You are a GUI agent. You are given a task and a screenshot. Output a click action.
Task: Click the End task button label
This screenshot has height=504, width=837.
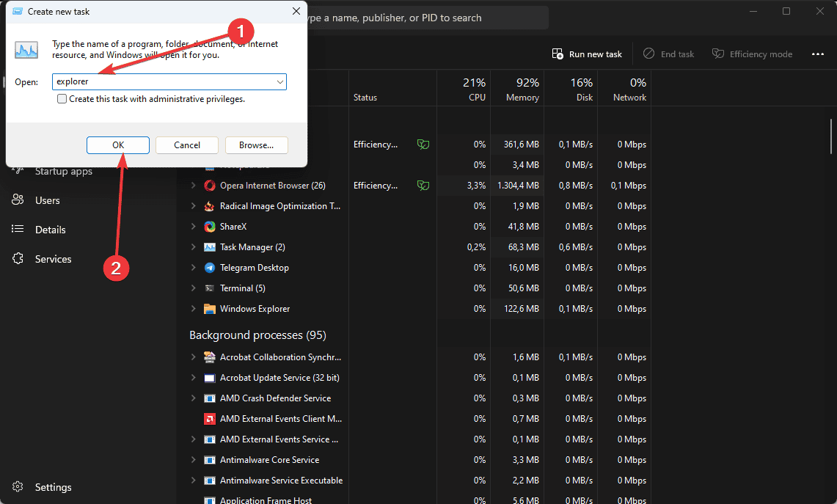click(677, 54)
